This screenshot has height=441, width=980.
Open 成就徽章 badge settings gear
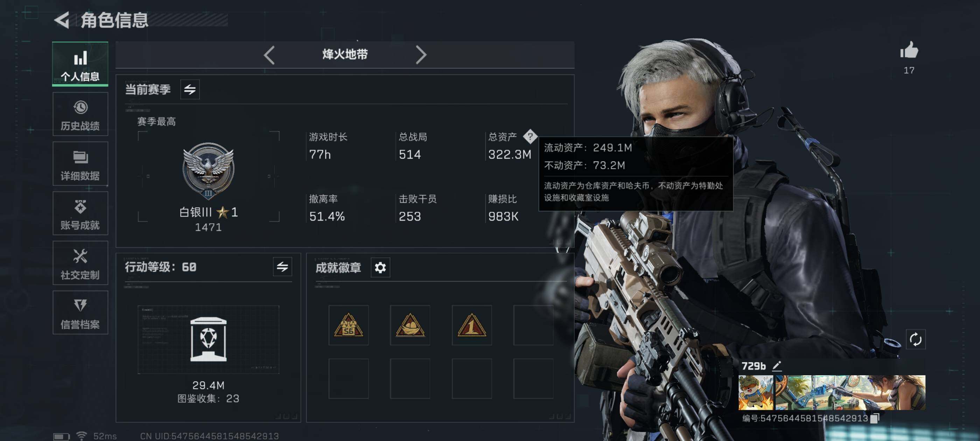point(380,267)
